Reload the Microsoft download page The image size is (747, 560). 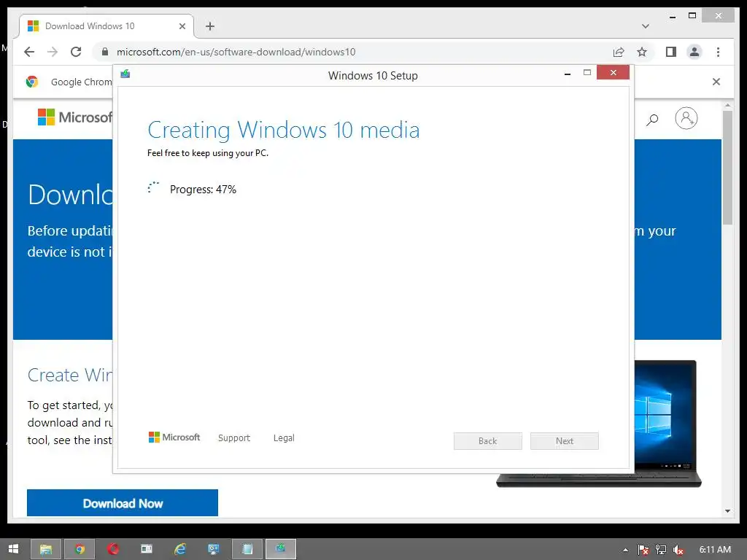pyautogui.click(x=76, y=52)
